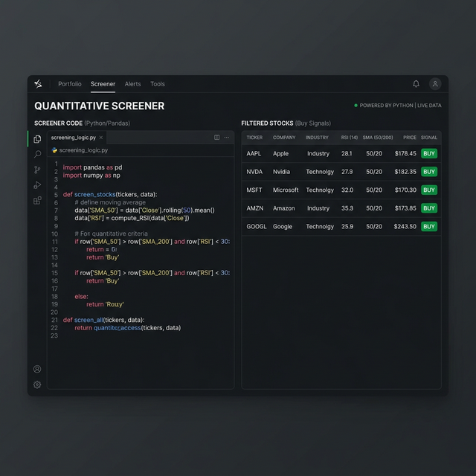
Task: Click code line 'import numpy as np'
Action: (91, 176)
